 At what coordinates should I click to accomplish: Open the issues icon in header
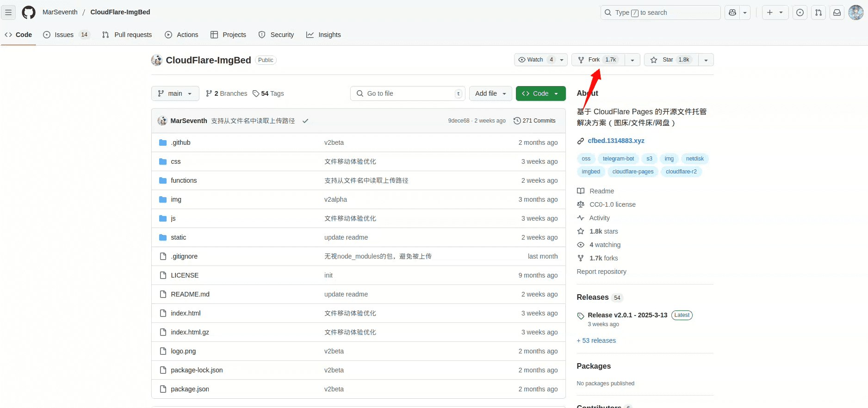point(800,13)
